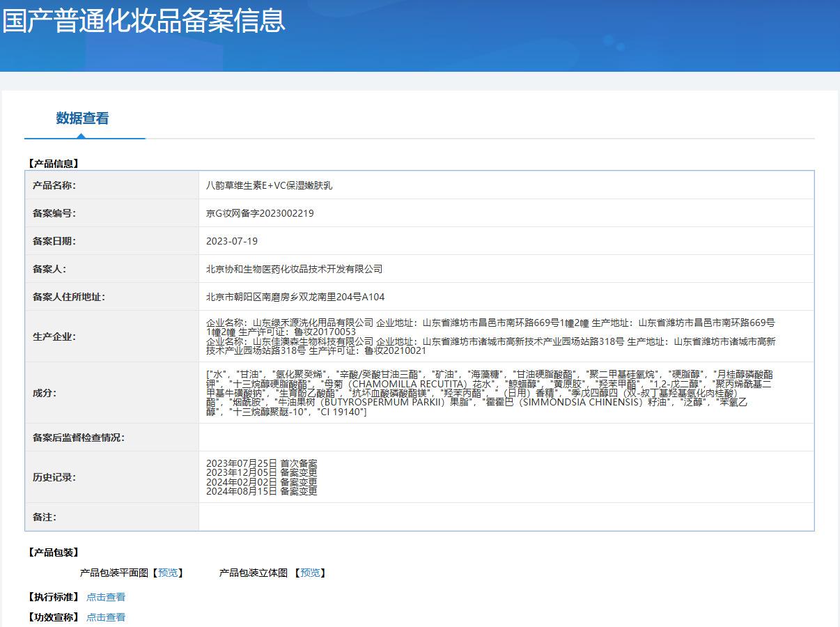Click the address 北京市朝阳区南磨房乡双龙南里204号A104
This screenshot has width=840, height=627.
(295, 297)
